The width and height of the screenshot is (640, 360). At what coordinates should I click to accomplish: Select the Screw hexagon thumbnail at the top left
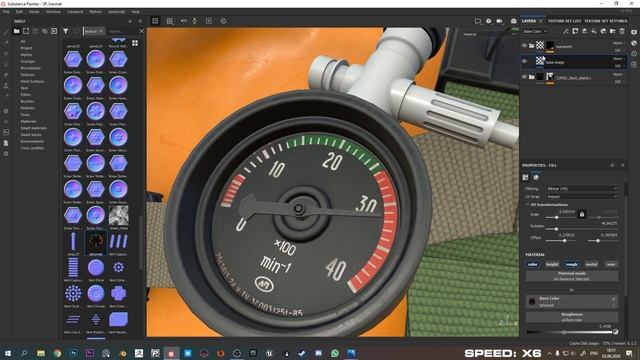coord(73,60)
